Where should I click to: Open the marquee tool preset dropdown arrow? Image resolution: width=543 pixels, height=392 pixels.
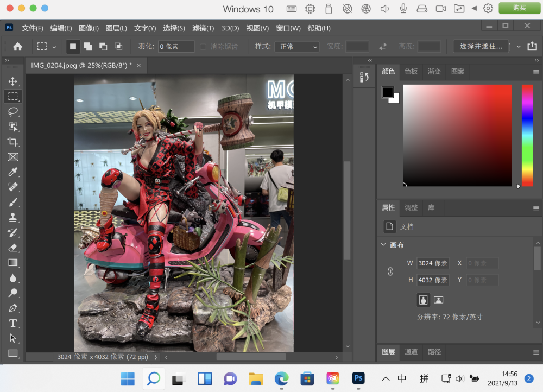tap(54, 47)
